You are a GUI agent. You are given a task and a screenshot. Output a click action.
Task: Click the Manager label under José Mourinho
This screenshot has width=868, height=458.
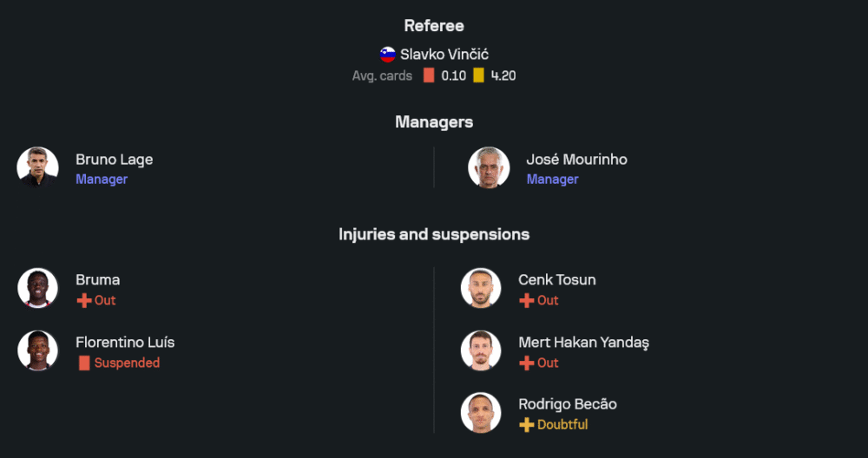(x=552, y=180)
